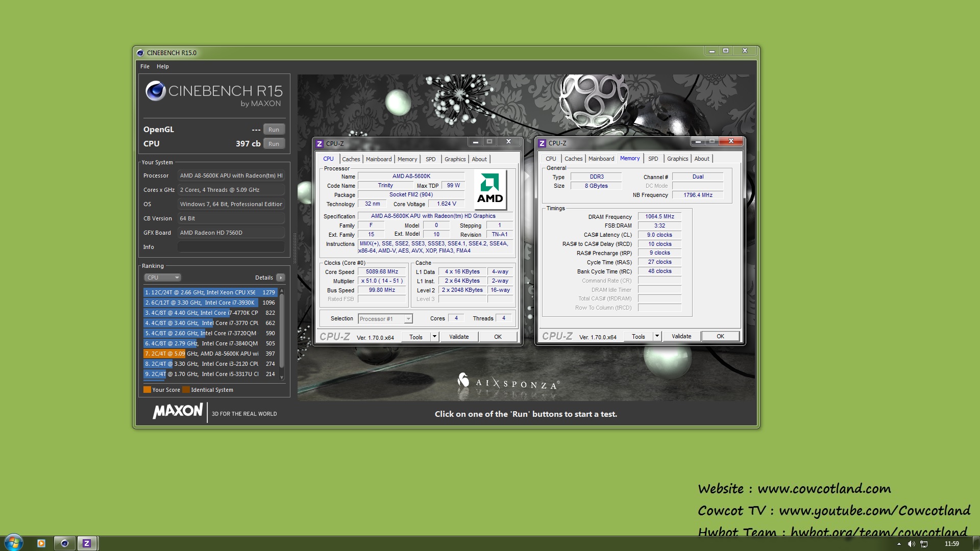
Task: Click the volume speaker tray icon
Action: [x=911, y=544]
